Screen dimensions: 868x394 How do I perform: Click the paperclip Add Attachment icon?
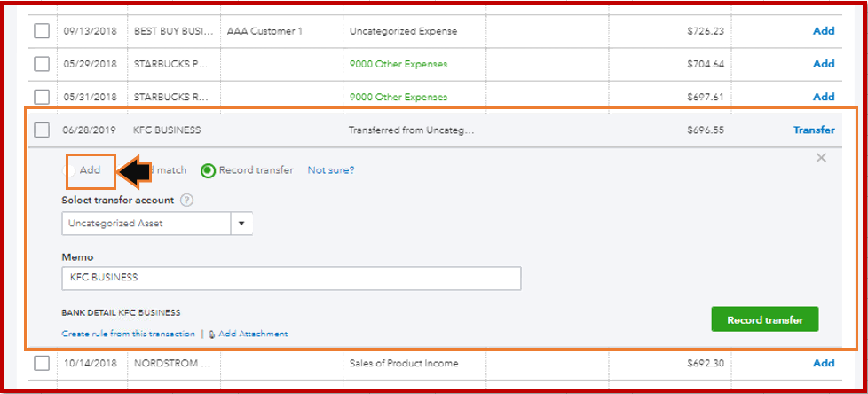pos(213,335)
